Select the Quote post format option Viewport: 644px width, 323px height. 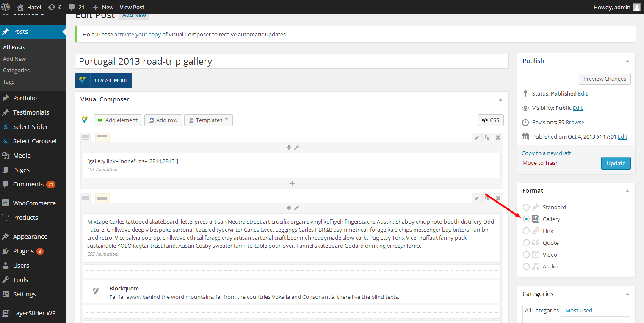[x=526, y=243]
